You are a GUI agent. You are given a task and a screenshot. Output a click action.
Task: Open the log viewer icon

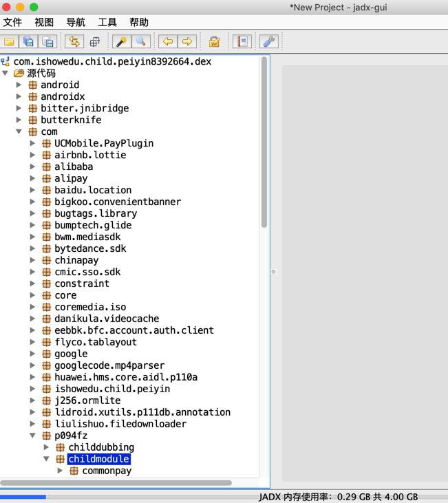242,41
